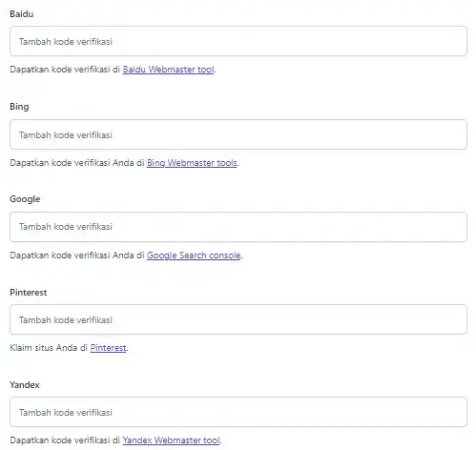Open the Google Search console link

pos(194,256)
